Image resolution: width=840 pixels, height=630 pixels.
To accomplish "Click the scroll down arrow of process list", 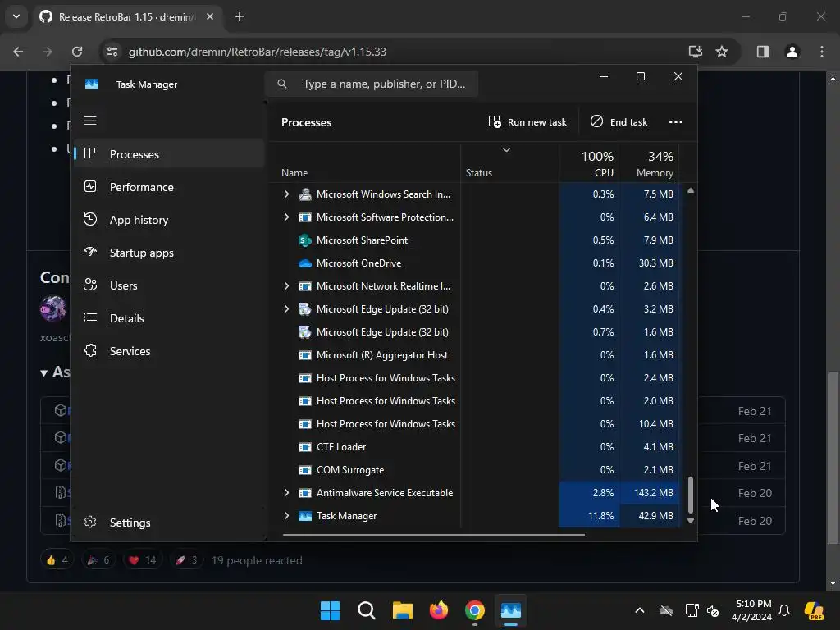I will click(691, 521).
